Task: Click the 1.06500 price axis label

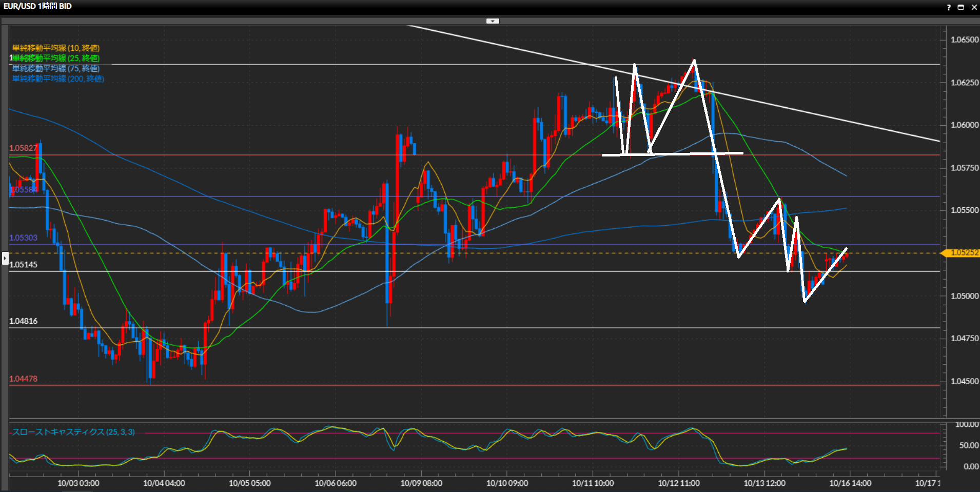Action: click(x=965, y=40)
